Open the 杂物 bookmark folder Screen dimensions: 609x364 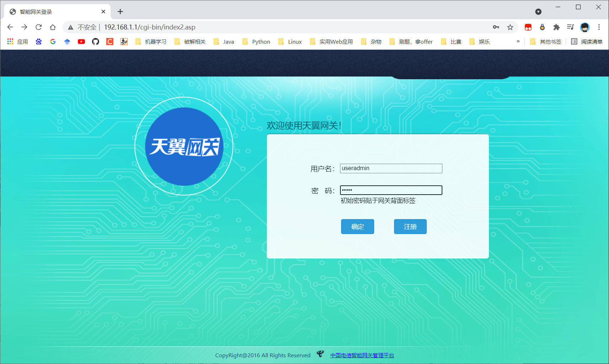pyautogui.click(x=371, y=42)
